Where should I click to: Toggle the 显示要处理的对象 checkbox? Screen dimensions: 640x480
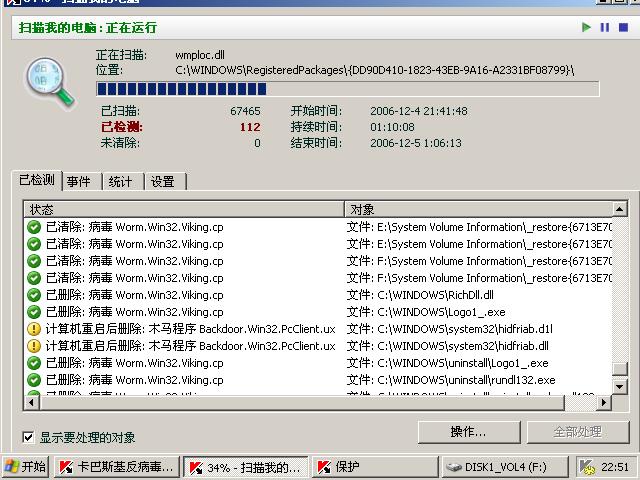pyautogui.click(x=28, y=438)
